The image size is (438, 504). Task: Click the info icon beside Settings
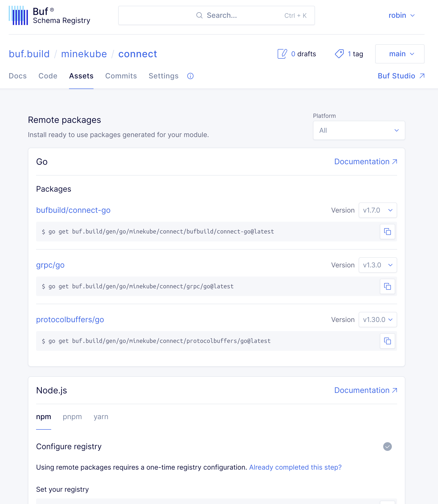[190, 76]
